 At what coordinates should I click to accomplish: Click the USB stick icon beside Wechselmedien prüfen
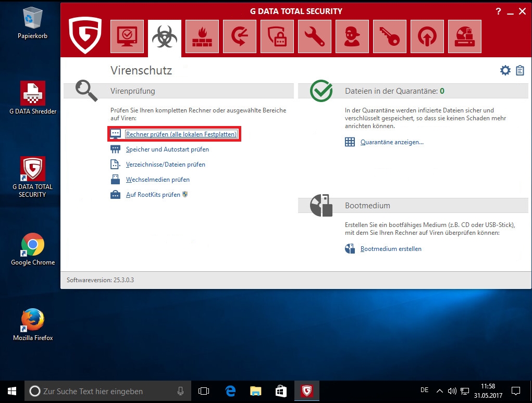click(115, 179)
